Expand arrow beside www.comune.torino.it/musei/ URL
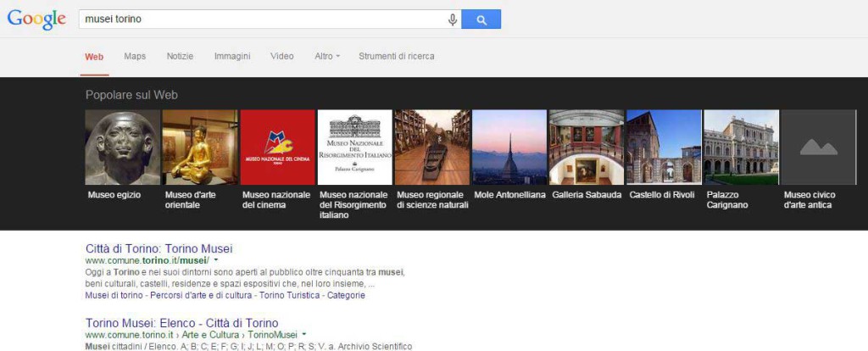 coord(216,259)
